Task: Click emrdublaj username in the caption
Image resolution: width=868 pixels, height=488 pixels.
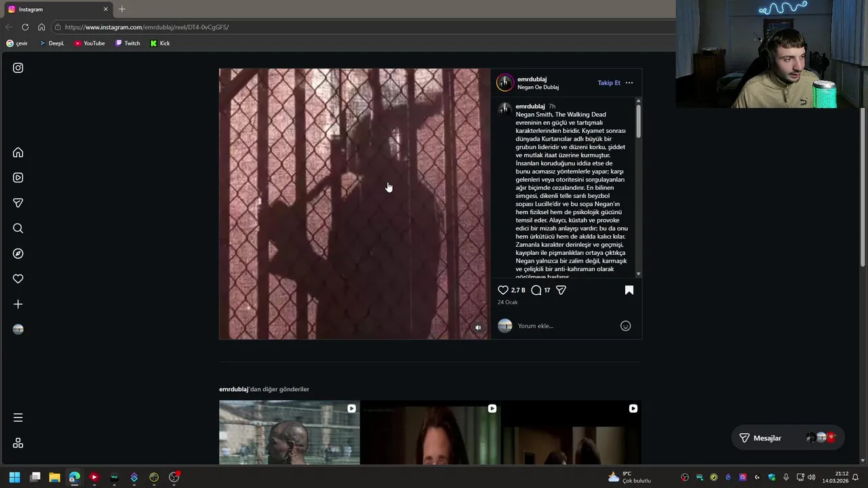Action: (530, 106)
